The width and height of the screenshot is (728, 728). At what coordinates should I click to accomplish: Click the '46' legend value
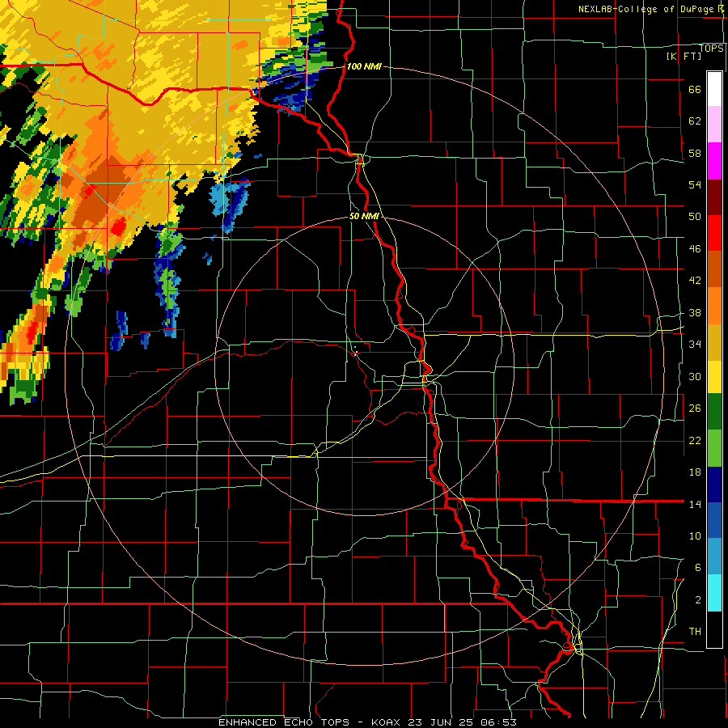695,249
